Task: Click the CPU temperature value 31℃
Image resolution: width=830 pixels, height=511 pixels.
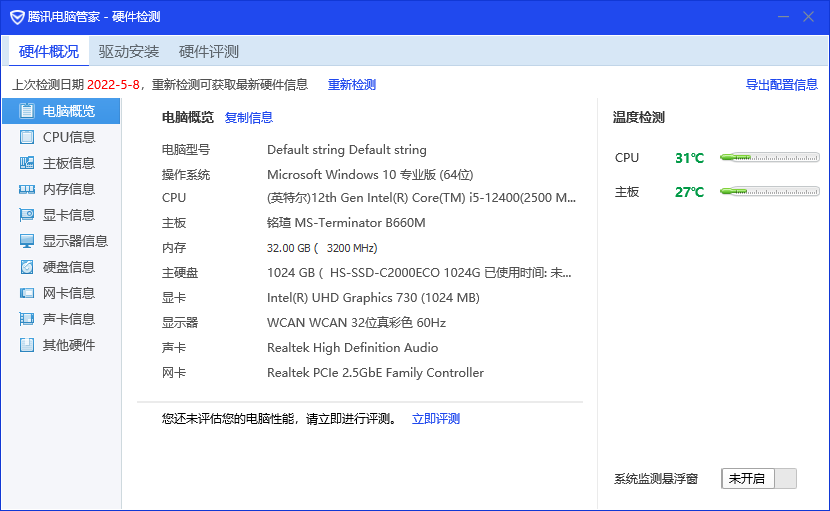Action: pyautogui.click(x=689, y=158)
